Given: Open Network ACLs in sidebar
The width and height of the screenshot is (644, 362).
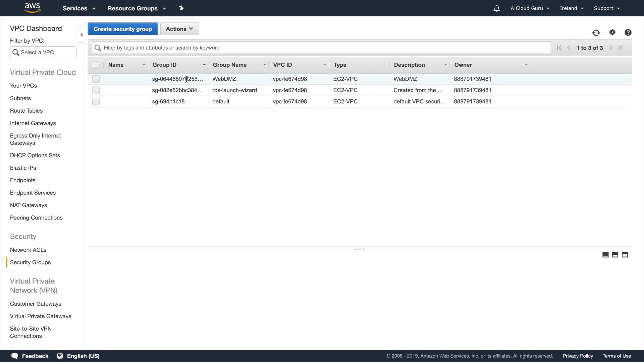Looking at the screenshot, I should [28, 250].
